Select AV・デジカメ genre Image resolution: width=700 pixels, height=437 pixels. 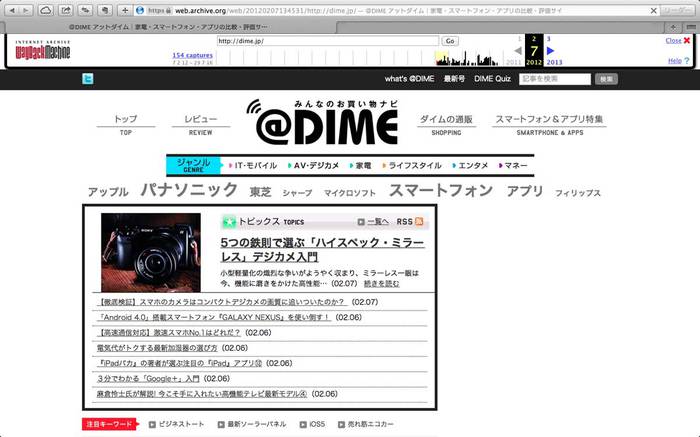pyautogui.click(x=313, y=166)
